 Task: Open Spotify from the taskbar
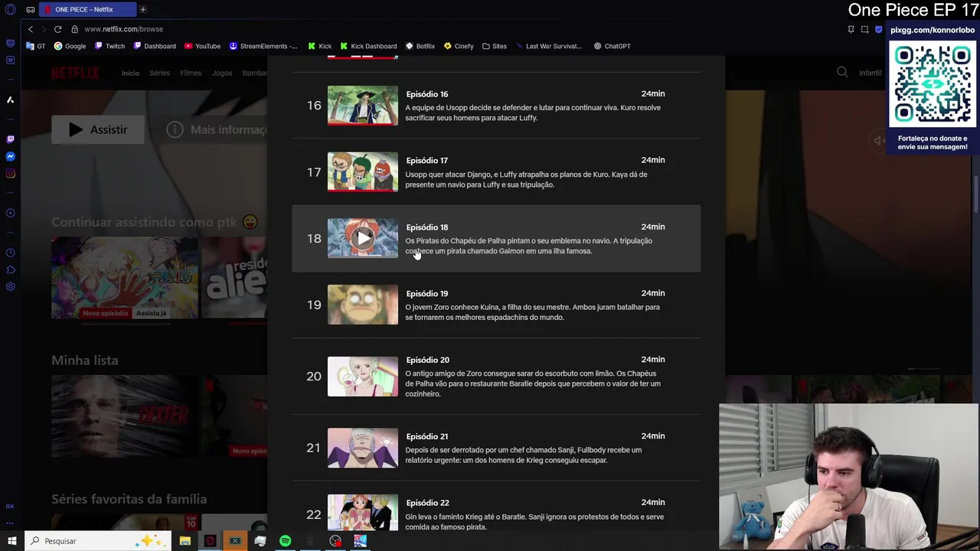pyautogui.click(x=285, y=541)
